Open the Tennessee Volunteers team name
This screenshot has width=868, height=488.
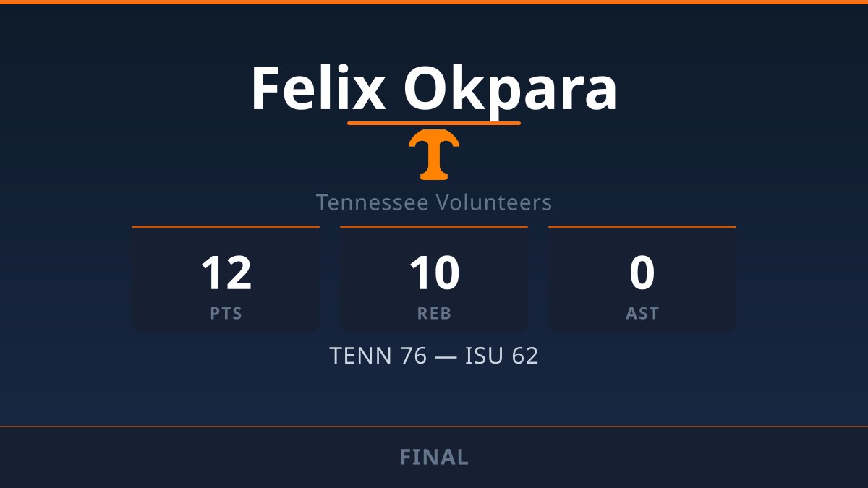click(434, 202)
